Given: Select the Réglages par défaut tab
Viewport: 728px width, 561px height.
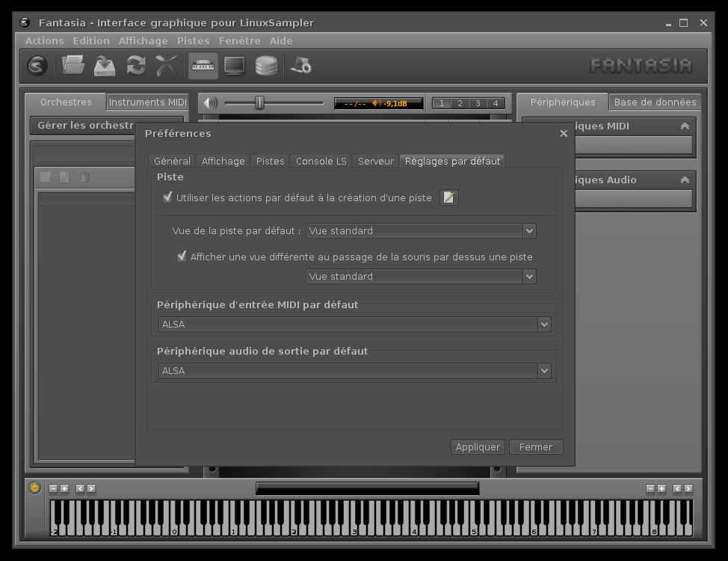Looking at the screenshot, I should (453, 161).
